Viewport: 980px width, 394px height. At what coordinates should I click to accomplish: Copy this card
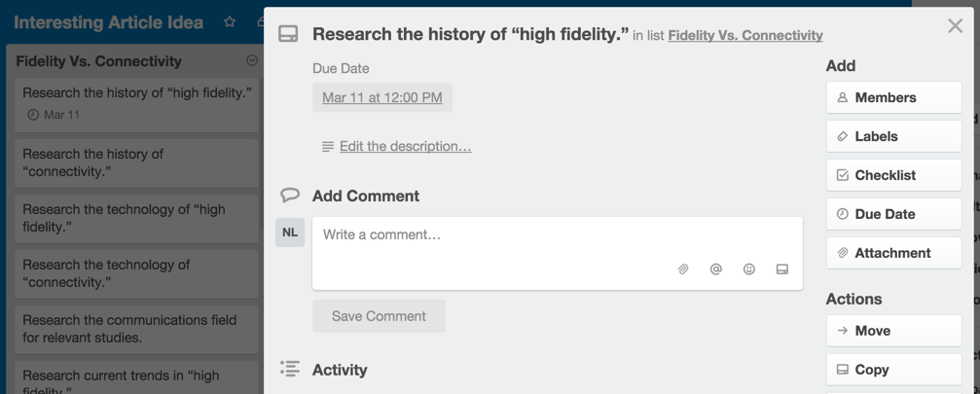(893, 370)
